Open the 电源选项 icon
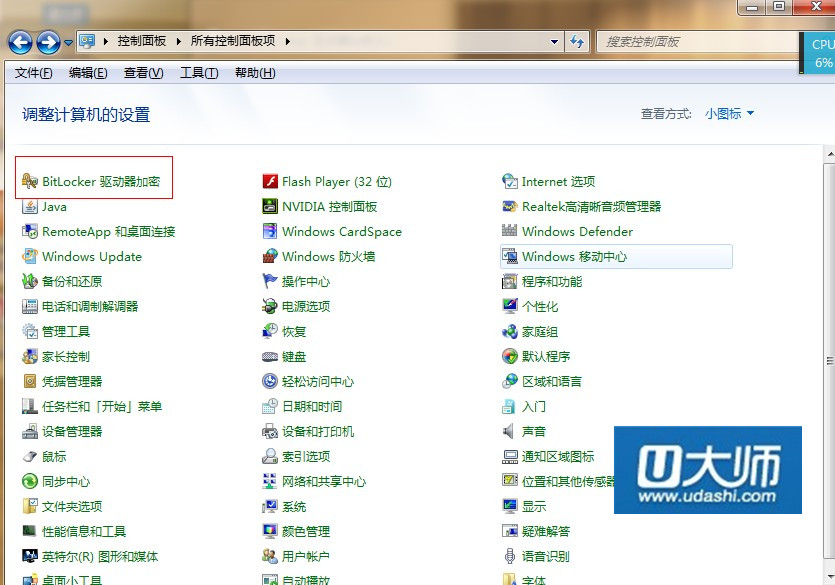This screenshot has height=585, width=835. [x=270, y=307]
